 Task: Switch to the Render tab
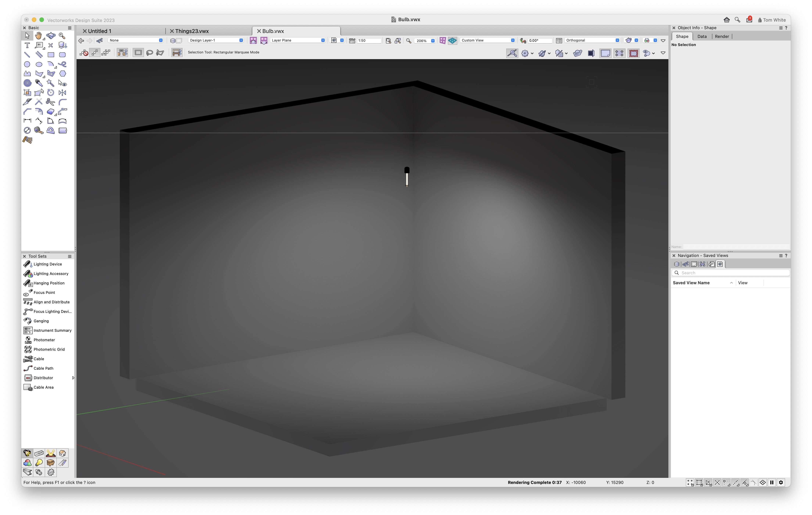(722, 36)
